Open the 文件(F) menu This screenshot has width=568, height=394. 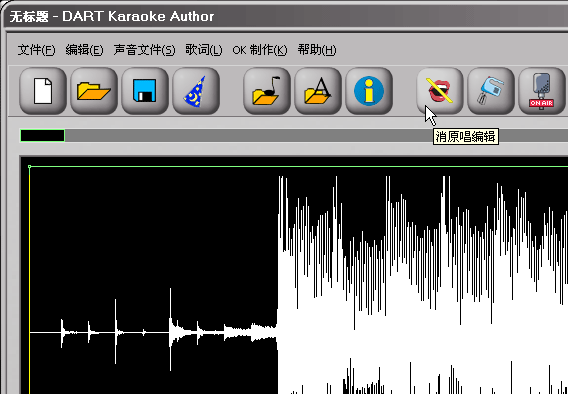pyautogui.click(x=37, y=50)
